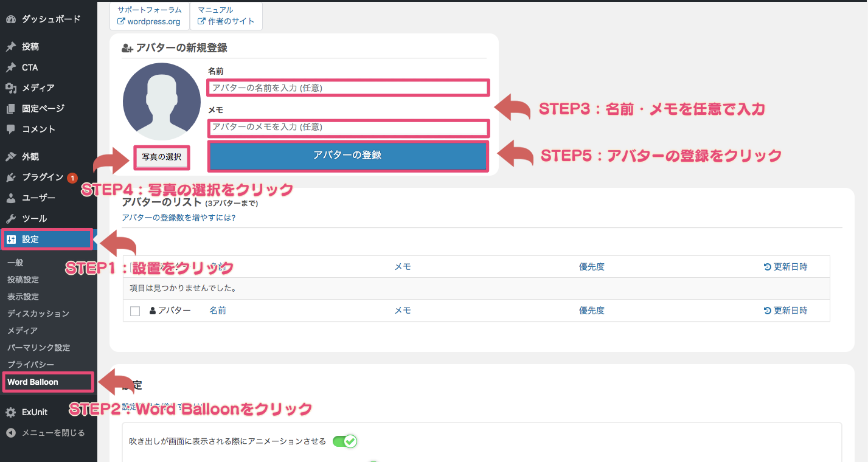Open ディスカッション submenu
Screen dimensions: 868x462
[38, 314]
